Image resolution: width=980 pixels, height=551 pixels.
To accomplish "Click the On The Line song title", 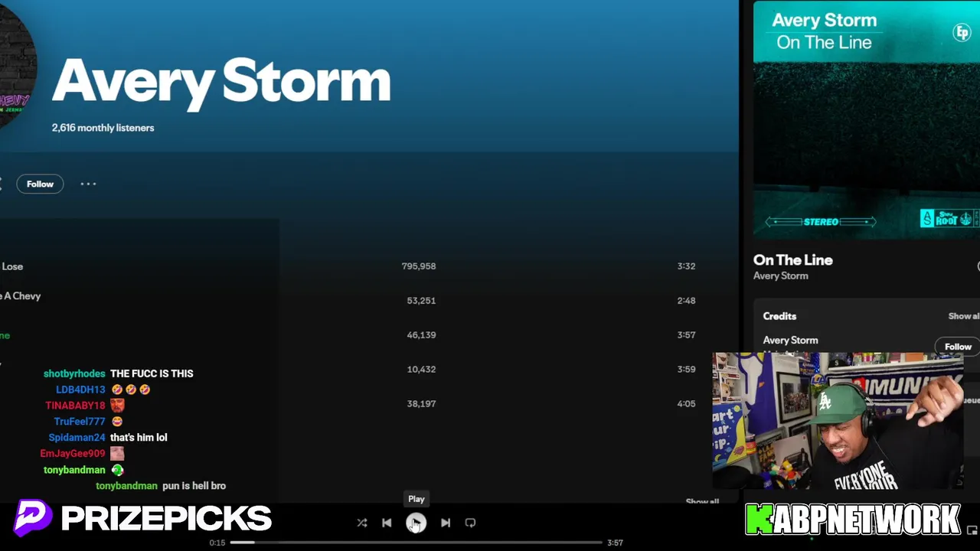I will 792,260.
